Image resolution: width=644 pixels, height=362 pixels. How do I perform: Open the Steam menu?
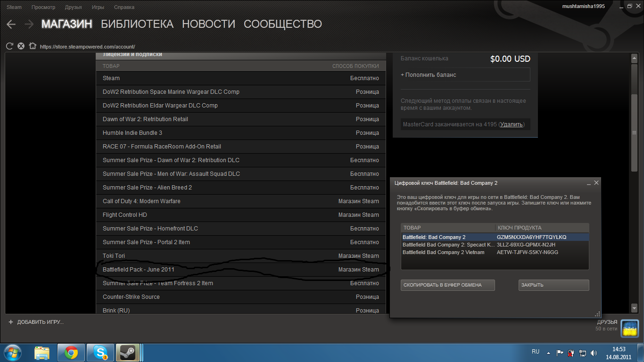14,7
